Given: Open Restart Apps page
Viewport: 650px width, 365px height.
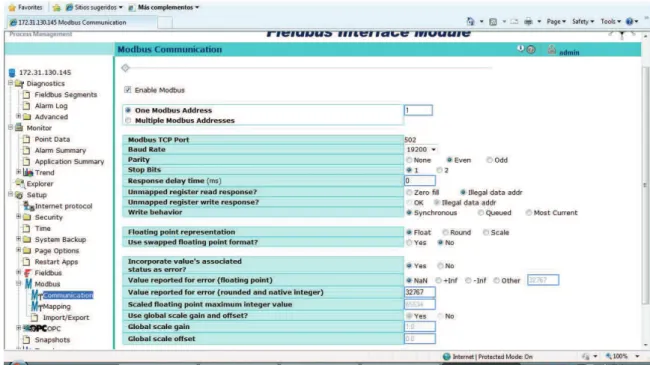Looking at the screenshot, I should point(56,262).
